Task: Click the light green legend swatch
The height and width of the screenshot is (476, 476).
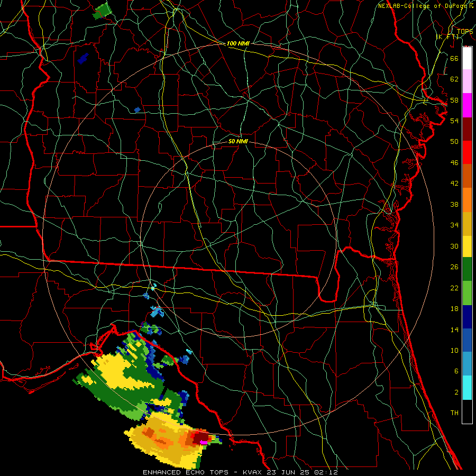Action: (467, 293)
